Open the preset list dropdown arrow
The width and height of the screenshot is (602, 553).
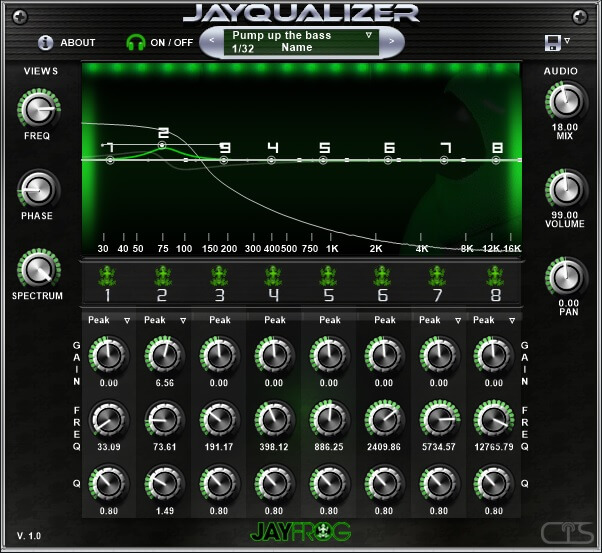pos(369,35)
